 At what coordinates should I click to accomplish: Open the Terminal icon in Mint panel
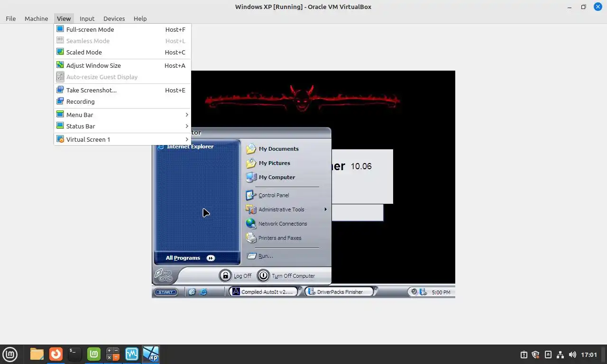pos(75,354)
